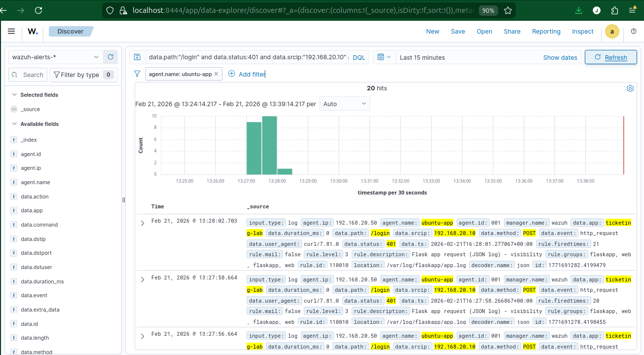The height and width of the screenshot is (355, 644).
Task: Click the query input bar
Action: point(248,57)
